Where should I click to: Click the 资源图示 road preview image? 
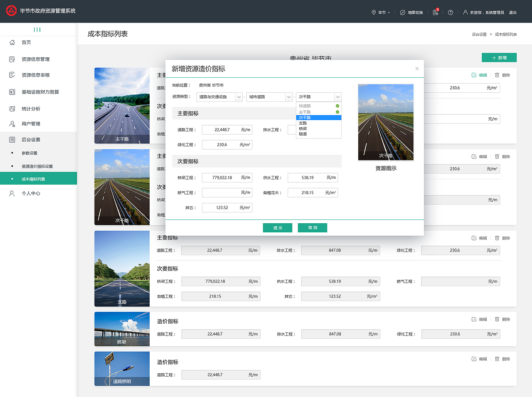tap(386, 122)
